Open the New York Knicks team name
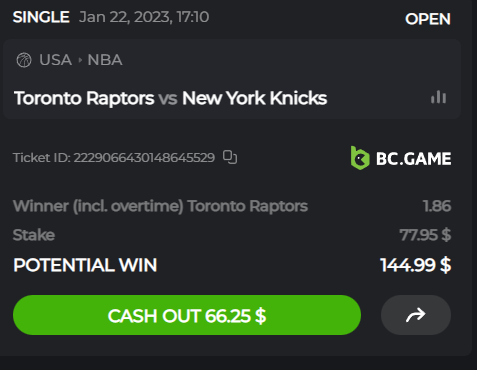Screen dimensions: 477x370 pyautogui.click(x=254, y=98)
